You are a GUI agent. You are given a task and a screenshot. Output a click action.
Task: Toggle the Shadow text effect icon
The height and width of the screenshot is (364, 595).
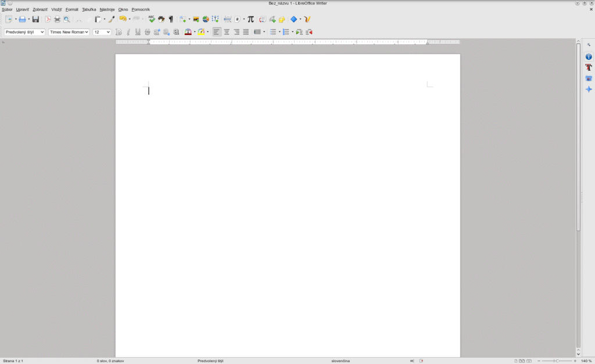pyautogui.click(x=176, y=33)
